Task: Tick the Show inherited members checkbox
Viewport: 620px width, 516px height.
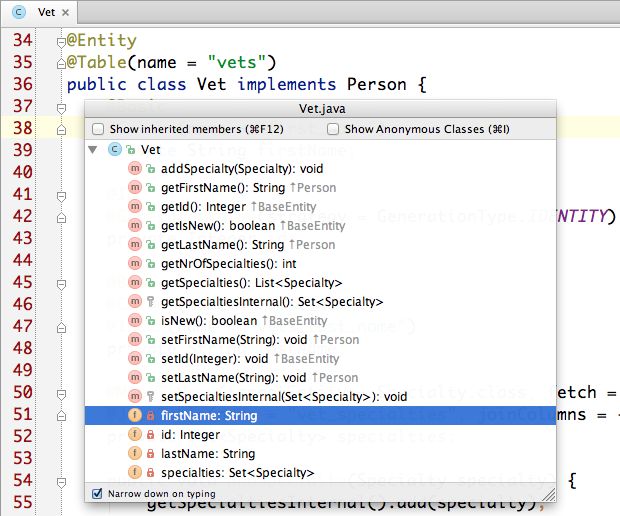Action: 98,129
